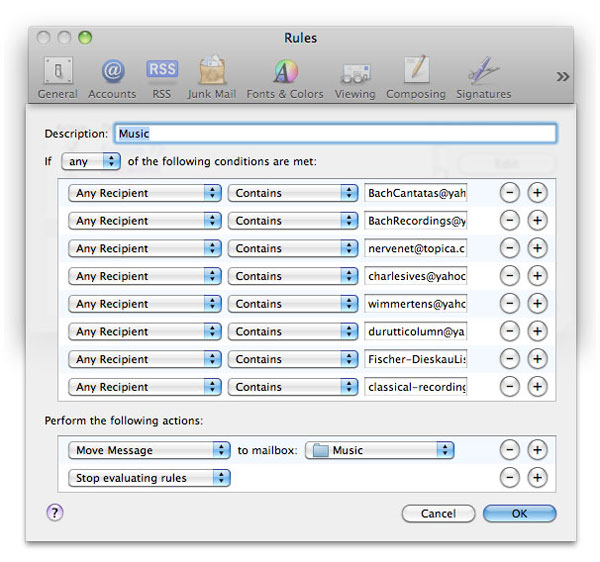Image resolution: width=600 pixels, height=562 pixels.
Task: Click the wimmertens@yaho address field
Action: point(416,304)
